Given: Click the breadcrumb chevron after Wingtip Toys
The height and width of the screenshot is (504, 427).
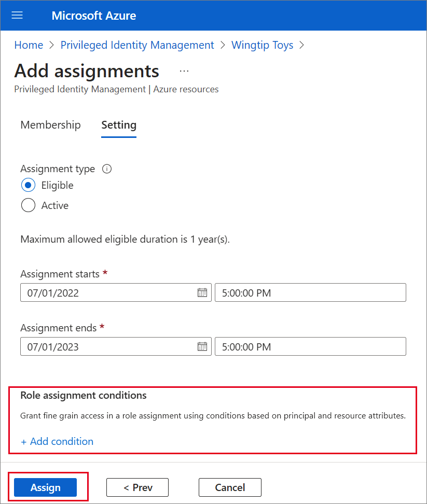Looking at the screenshot, I should [301, 46].
